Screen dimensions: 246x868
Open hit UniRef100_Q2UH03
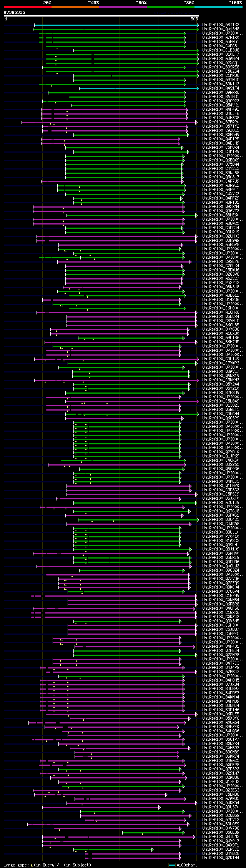click(x=221, y=236)
